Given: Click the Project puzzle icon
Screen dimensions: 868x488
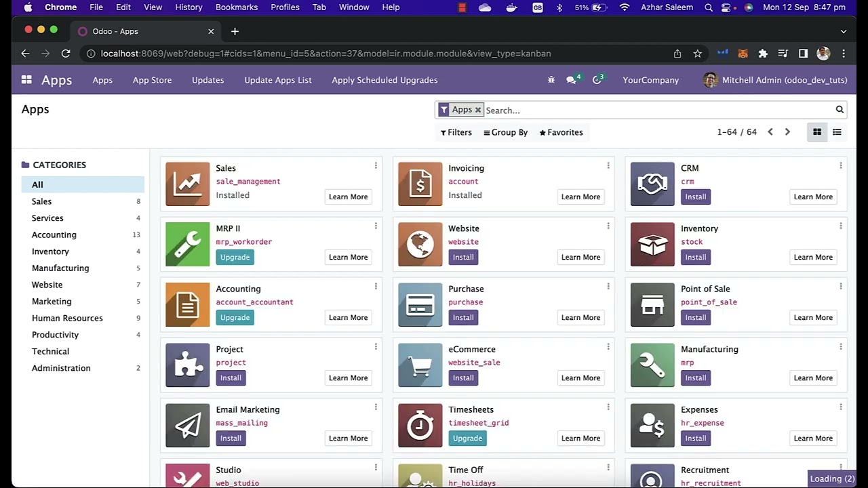Looking at the screenshot, I should pos(187,365).
